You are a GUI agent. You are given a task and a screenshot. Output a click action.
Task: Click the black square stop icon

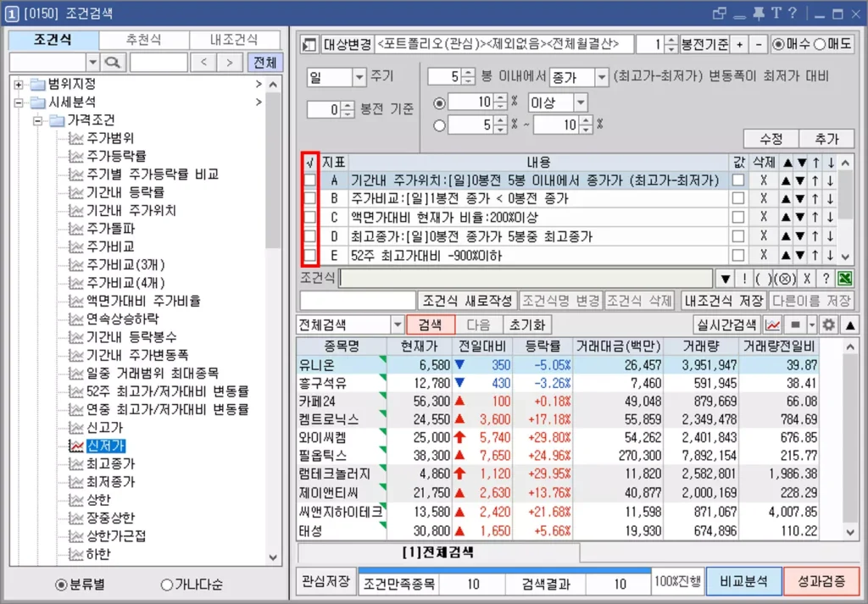tap(795, 325)
